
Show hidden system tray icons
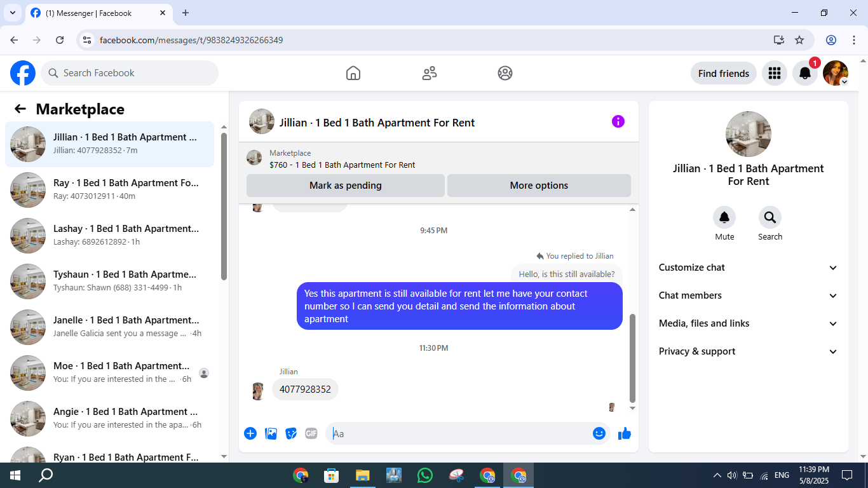pos(717,475)
